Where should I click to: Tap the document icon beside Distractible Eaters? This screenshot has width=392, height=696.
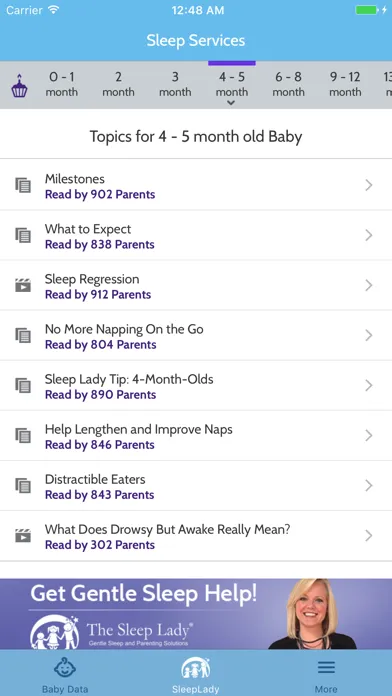pos(23,486)
